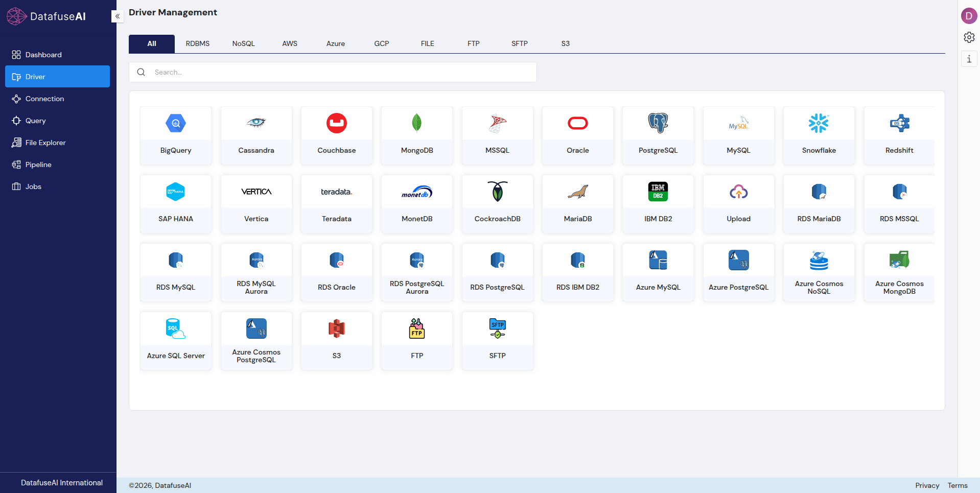Open the RDS MSSQL icon

900,192
